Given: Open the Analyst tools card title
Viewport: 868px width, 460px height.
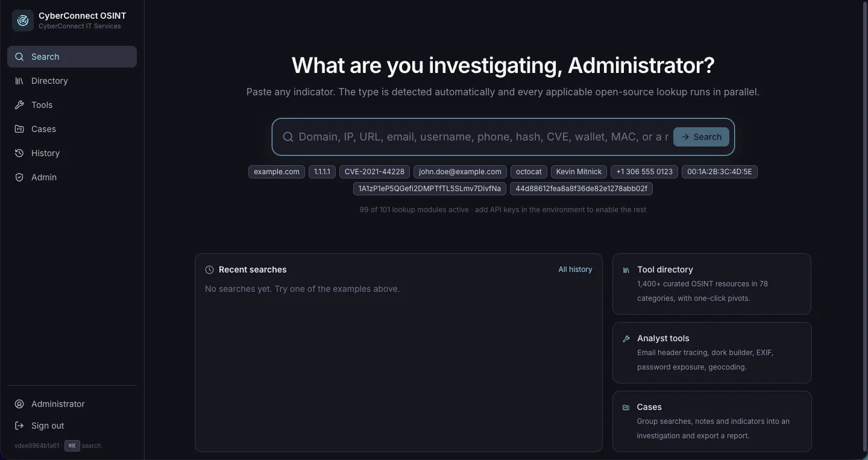Looking at the screenshot, I should [x=663, y=338].
